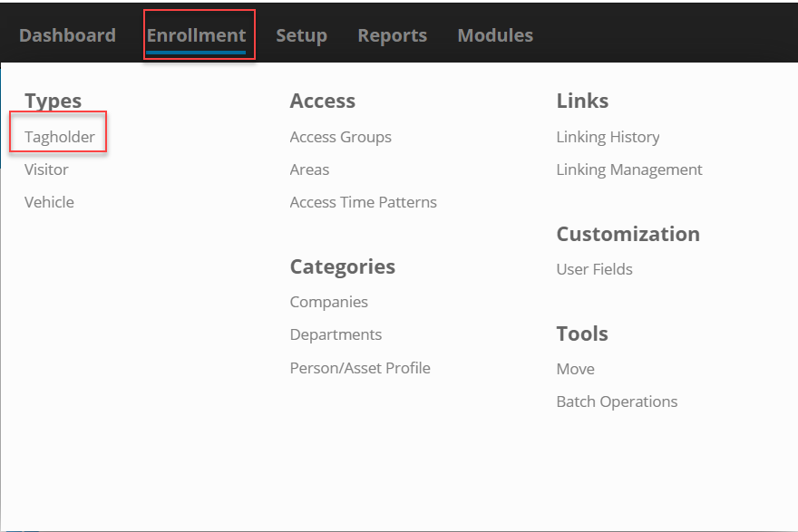Select Companies under Categories
Image resolution: width=798 pixels, height=532 pixels.
(x=329, y=302)
